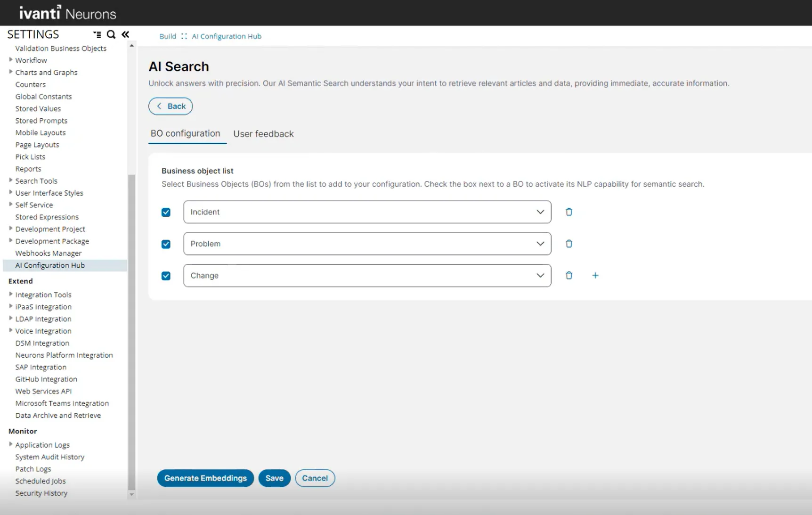Uncheck the Change NLP checkbox
This screenshot has height=515, width=812.
point(166,276)
